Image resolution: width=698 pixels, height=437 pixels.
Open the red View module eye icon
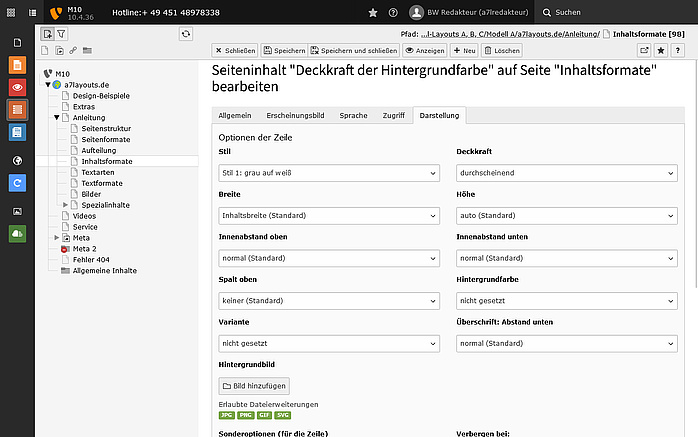(17, 87)
